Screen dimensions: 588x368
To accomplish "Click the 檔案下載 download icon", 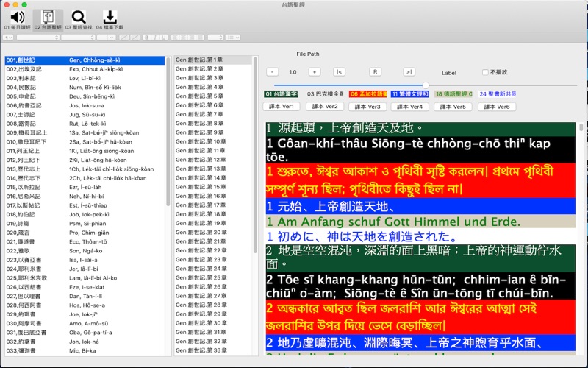I will pyautogui.click(x=110, y=17).
